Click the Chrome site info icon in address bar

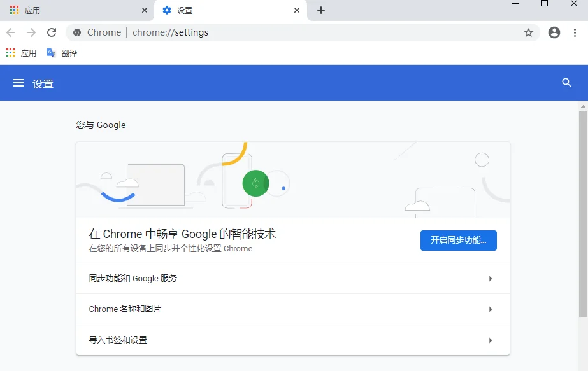[77, 32]
